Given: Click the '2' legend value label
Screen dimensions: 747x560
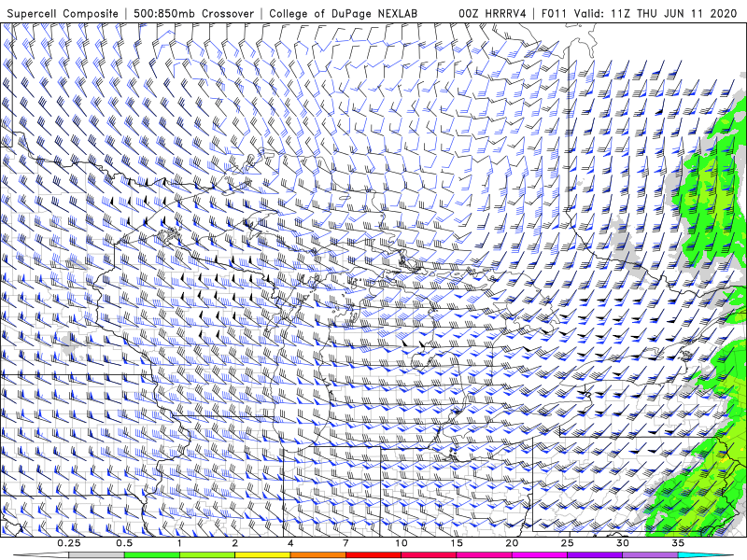Looking at the screenshot, I should pyautogui.click(x=235, y=543).
